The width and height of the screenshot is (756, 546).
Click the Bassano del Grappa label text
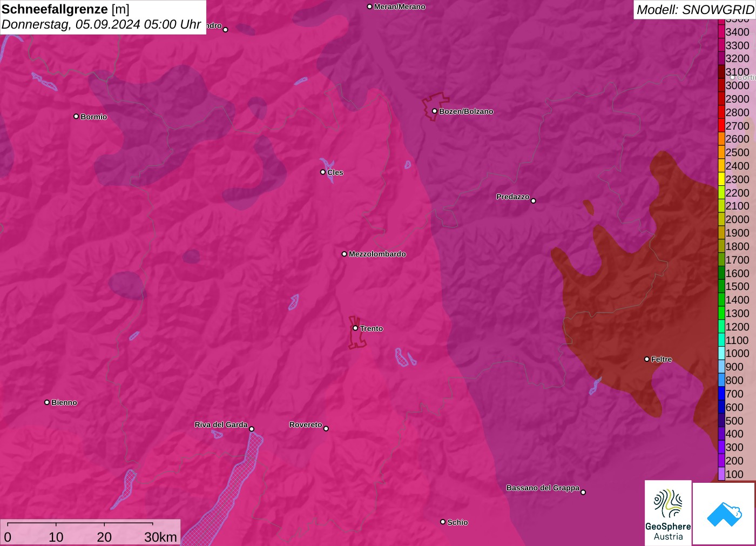(x=543, y=488)
